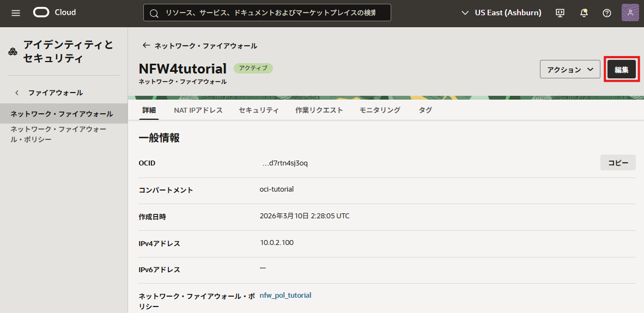The width and height of the screenshot is (644, 313).
Task: Open the hamburger navigation menu
Action: [16, 13]
